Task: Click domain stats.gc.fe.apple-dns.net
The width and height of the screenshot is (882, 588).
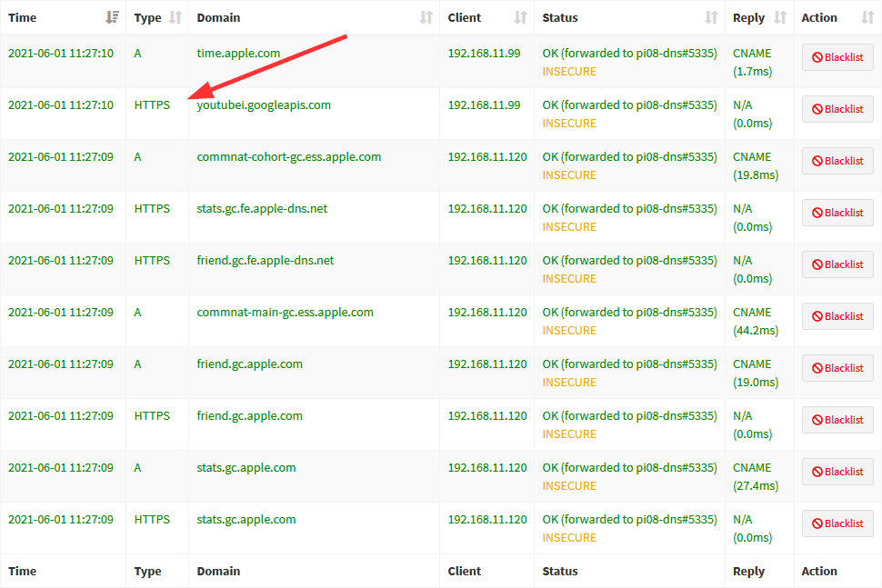Action: pos(262,208)
